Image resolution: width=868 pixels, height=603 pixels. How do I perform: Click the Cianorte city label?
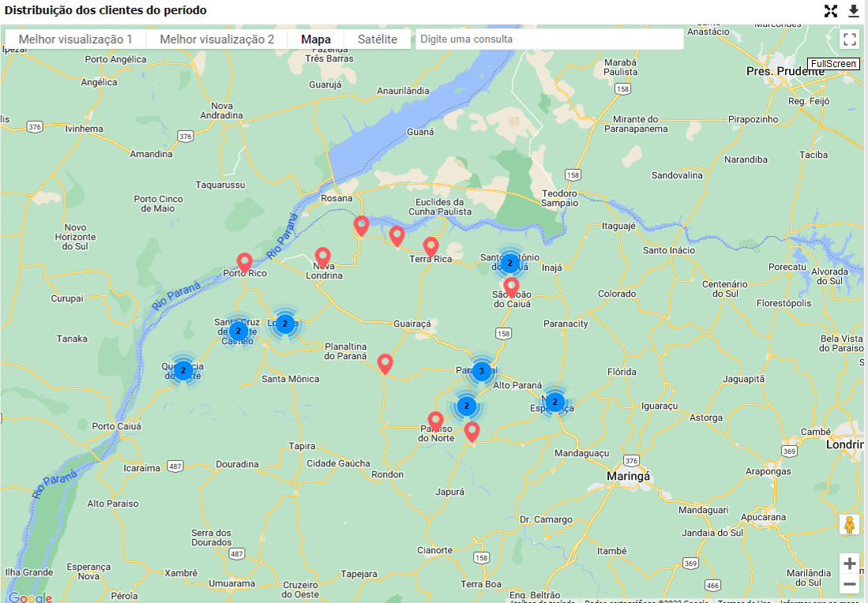(434, 550)
